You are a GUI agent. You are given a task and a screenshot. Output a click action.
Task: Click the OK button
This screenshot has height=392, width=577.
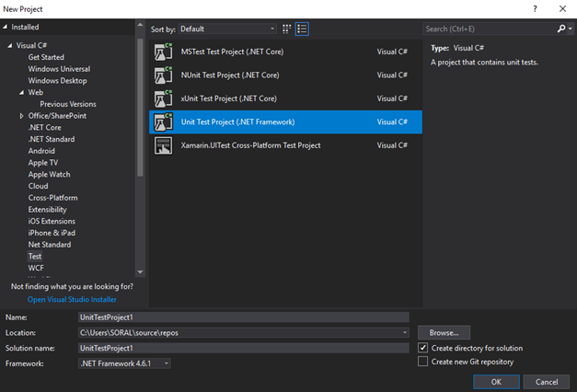pyautogui.click(x=496, y=382)
